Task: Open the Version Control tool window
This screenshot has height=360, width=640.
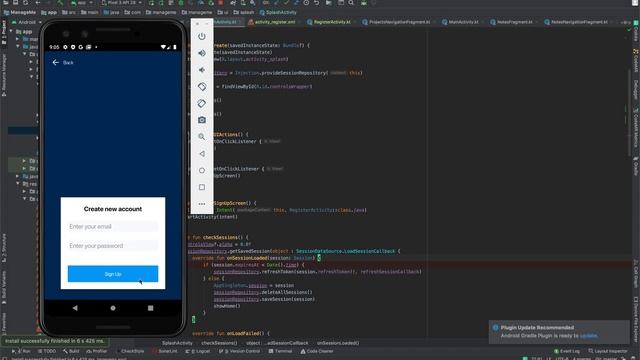Action: pos(239,351)
